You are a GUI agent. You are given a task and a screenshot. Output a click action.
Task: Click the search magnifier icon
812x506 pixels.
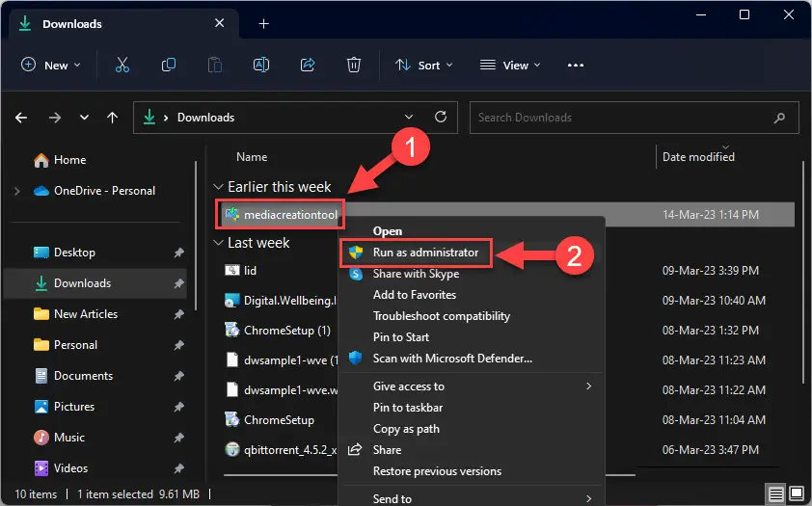click(779, 118)
